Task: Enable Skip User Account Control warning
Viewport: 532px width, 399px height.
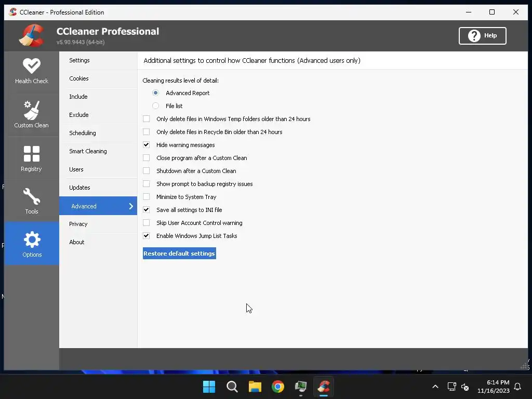Action: [146, 223]
